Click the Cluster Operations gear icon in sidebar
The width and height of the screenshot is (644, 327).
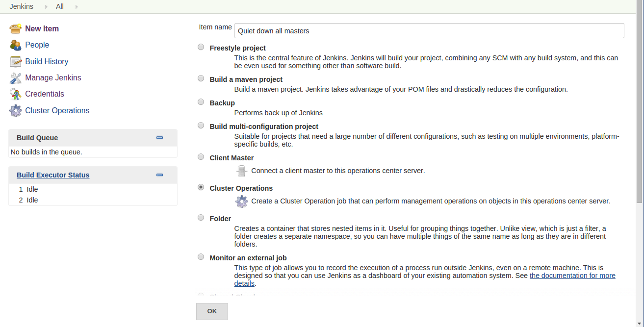[x=16, y=110]
